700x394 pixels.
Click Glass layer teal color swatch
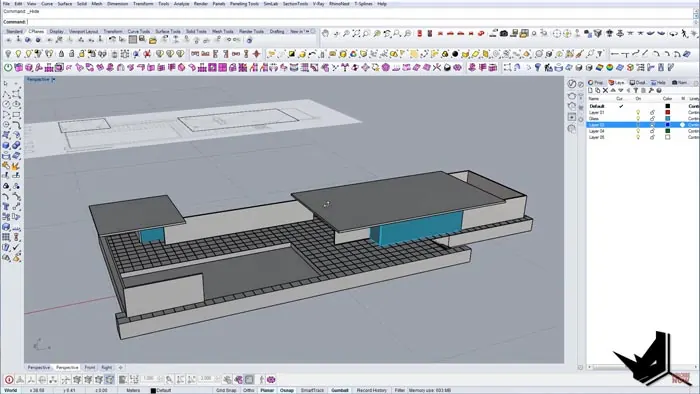click(x=667, y=119)
